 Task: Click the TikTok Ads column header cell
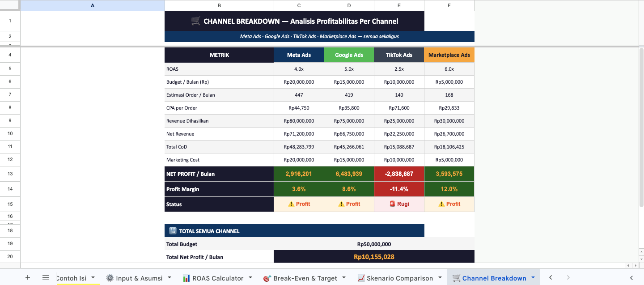399,55
